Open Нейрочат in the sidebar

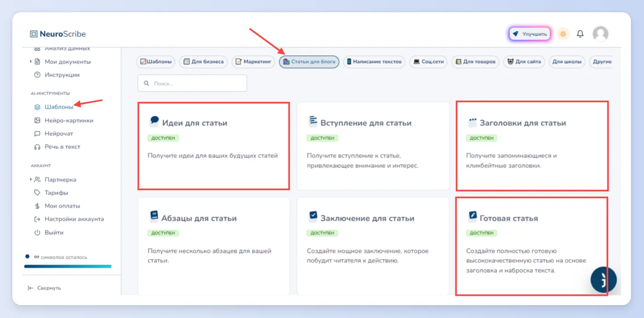point(58,134)
